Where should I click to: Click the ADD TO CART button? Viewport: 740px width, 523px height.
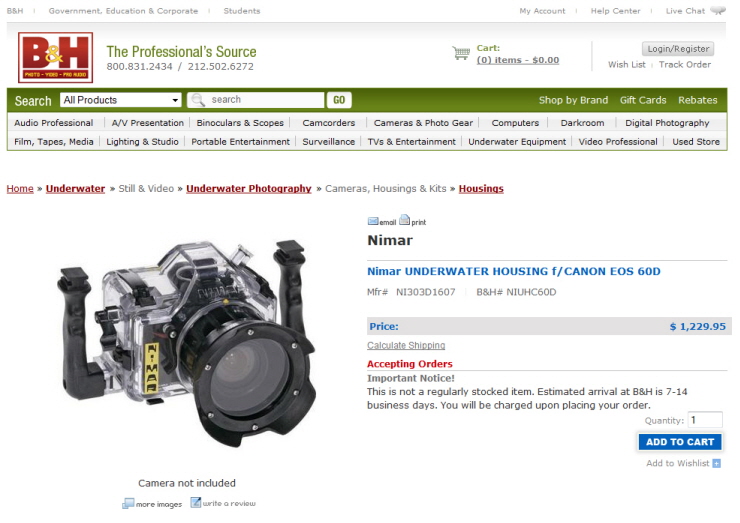coord(680,442)
